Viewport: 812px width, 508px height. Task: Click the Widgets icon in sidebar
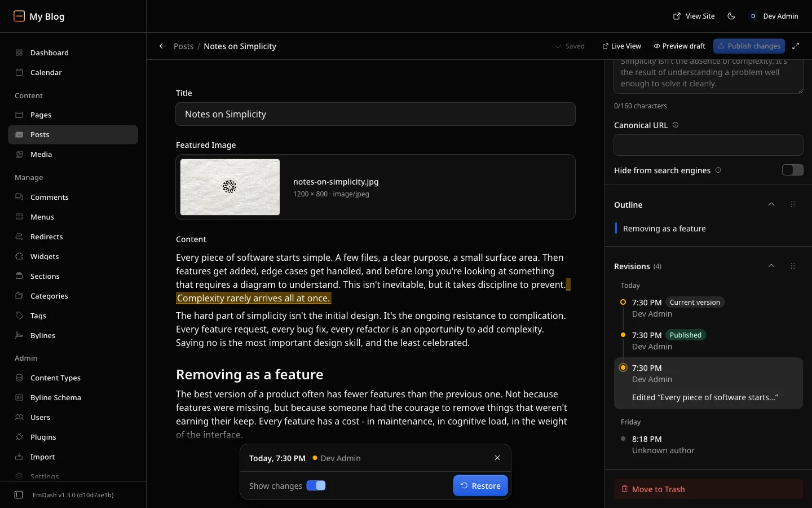coord(19,256)
